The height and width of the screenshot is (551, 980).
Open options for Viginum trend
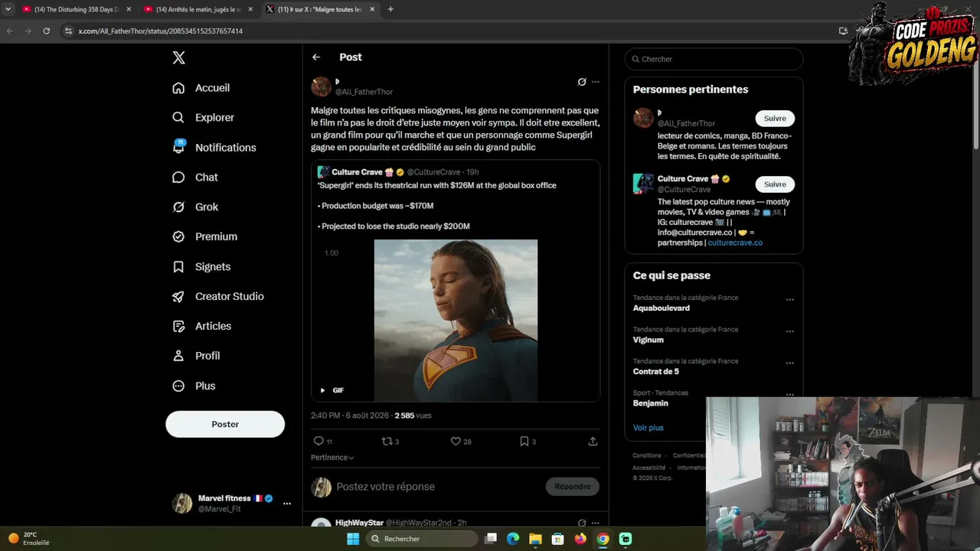[789, 331]
